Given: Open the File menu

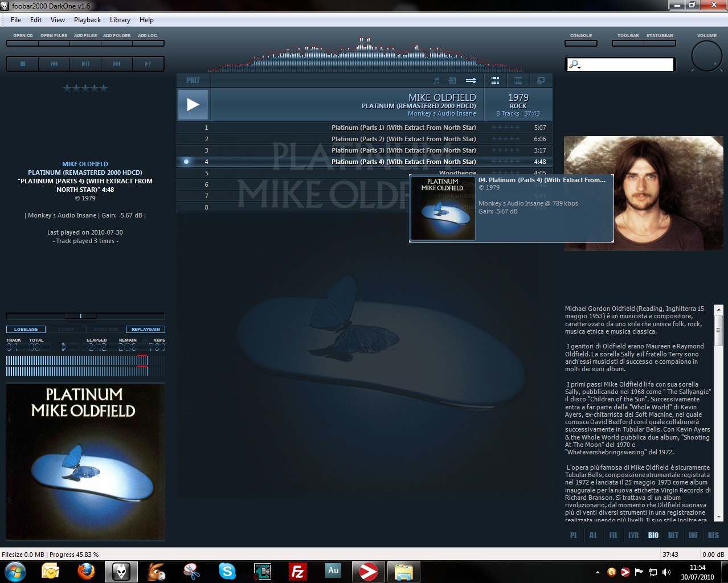Looking at the screenshot, I should [x=16, y=20].
